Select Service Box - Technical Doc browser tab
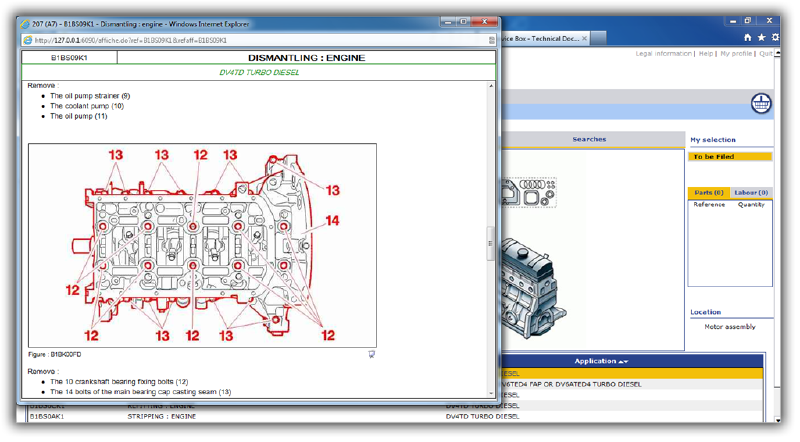The image size is (800, 442). coord(543,38)
